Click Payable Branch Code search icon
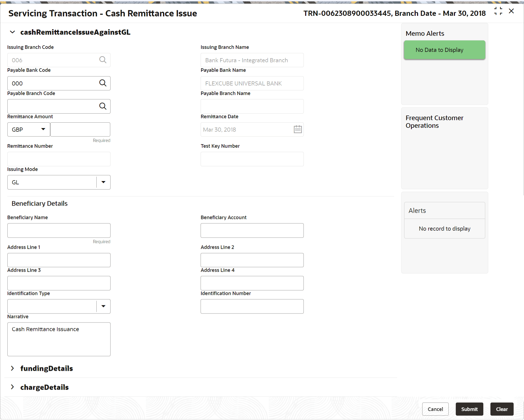This screenshot has height=420, width=524. click(103, 106)
